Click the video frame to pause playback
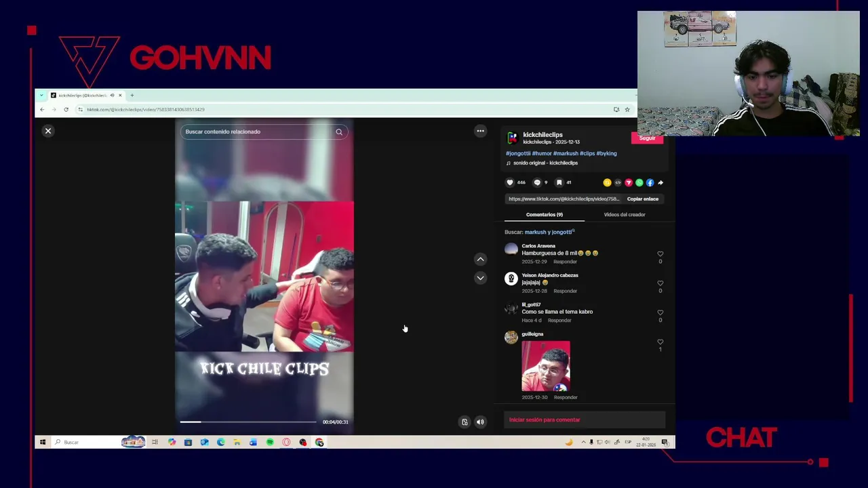 pos(264,277)
